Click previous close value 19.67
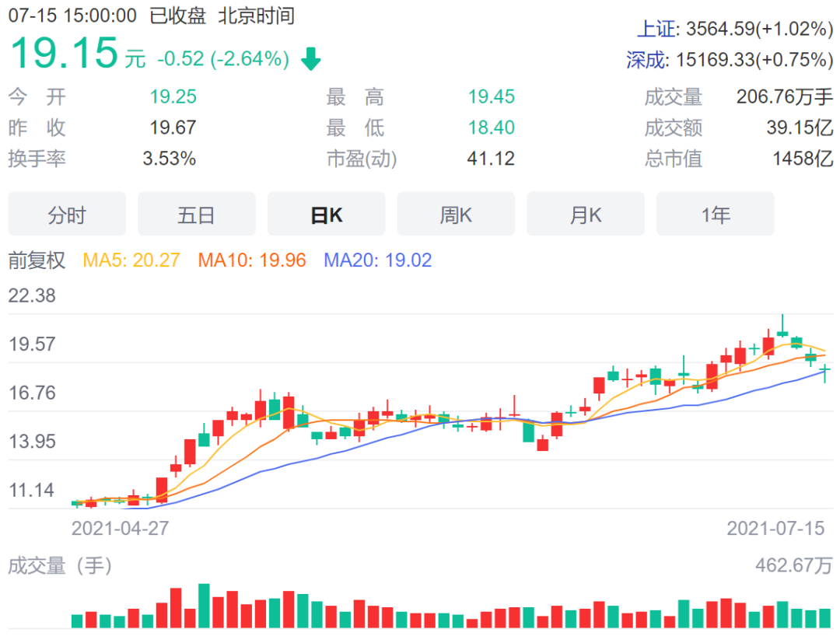840x636 pixels. (x=173, y=128)
